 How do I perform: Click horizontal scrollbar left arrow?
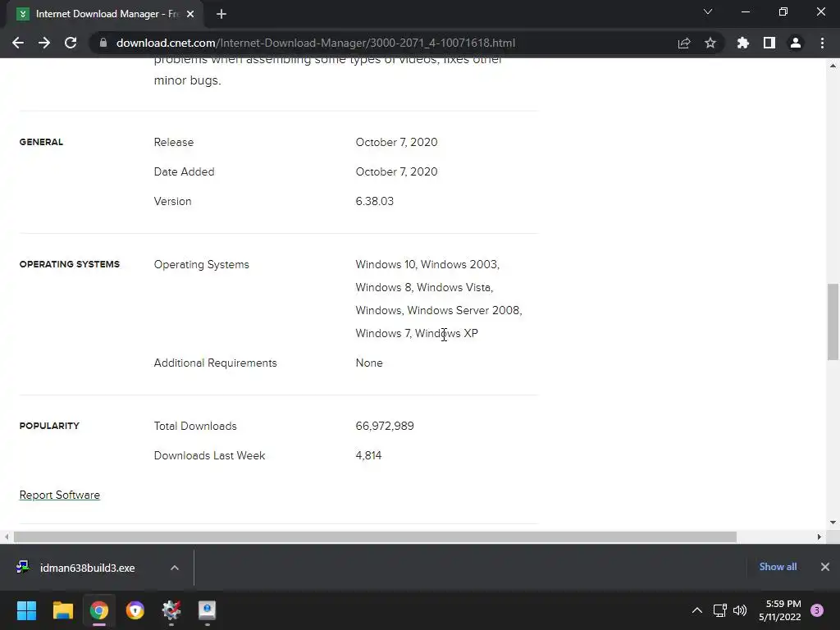click(7, 536)
